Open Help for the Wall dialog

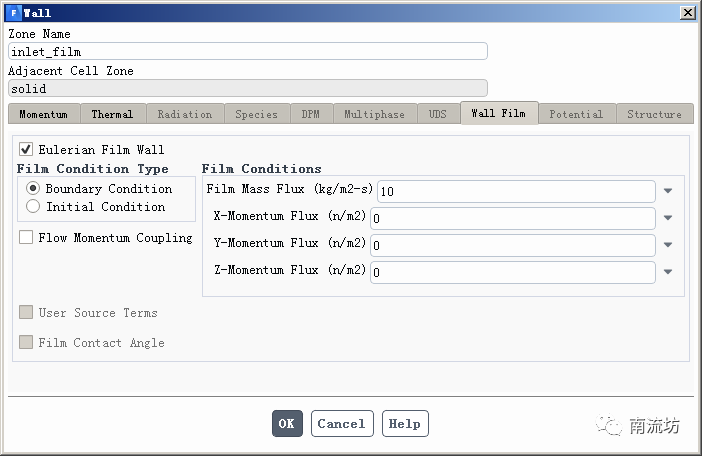click(x=404, y=424)
